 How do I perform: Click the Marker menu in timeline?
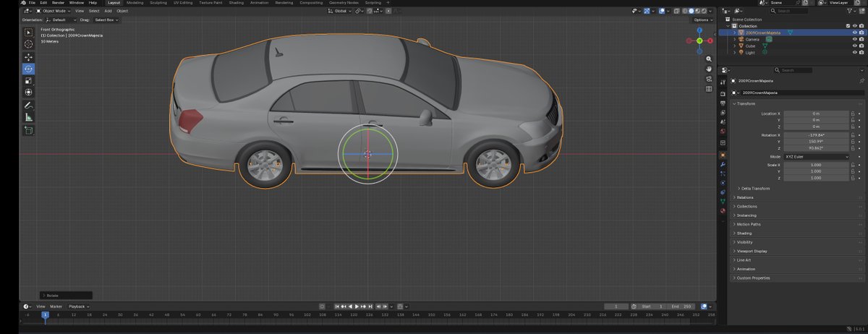56,307
